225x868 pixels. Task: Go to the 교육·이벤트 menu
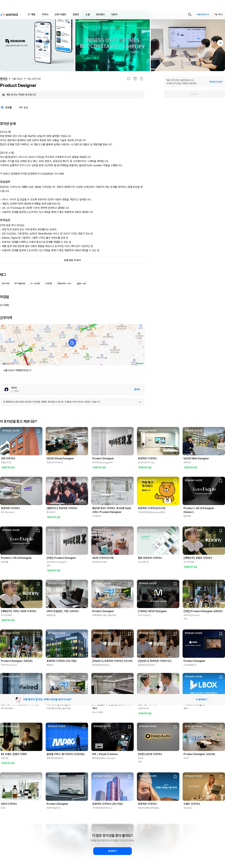click(x=61, y=14)
